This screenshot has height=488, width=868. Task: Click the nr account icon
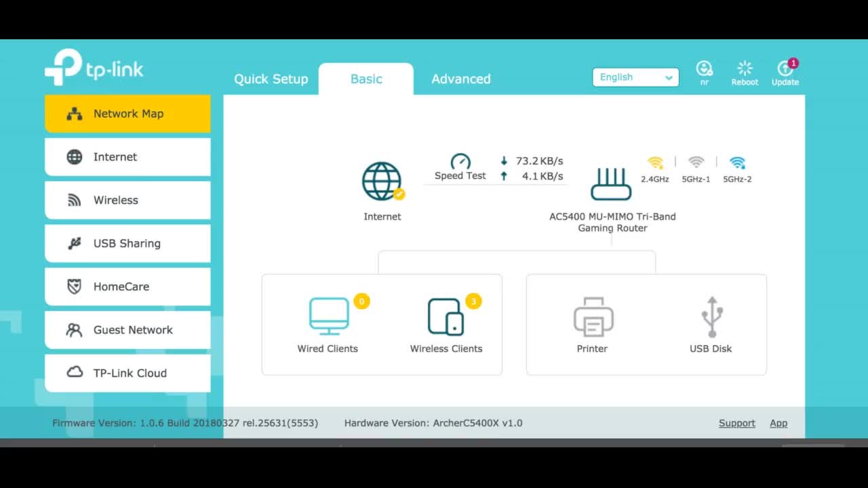click(x=705, y=68)
